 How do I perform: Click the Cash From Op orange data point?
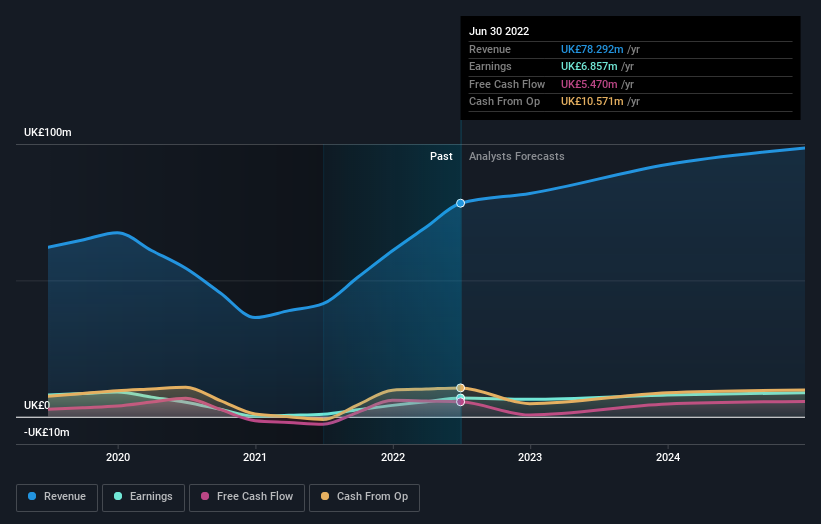(460, 388)
